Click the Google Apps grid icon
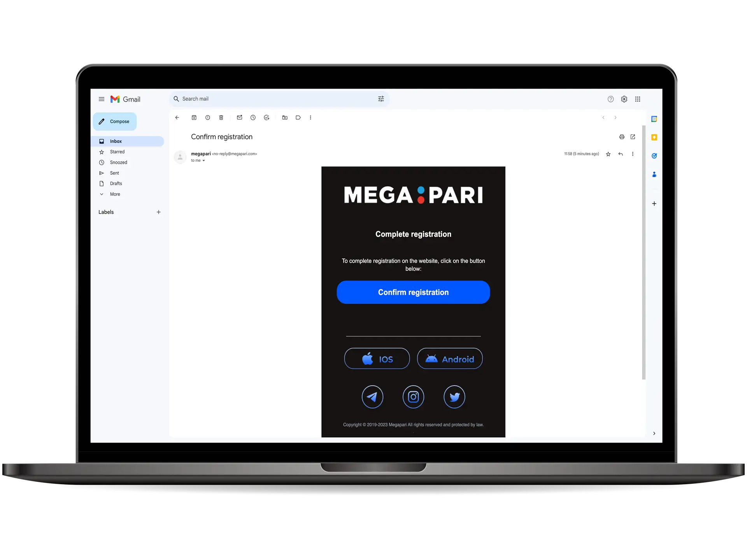The image size is (747, 560). coord(638,99)
